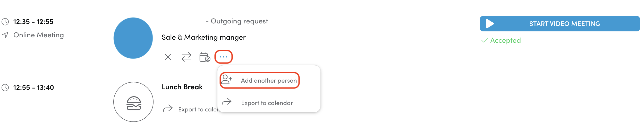Select Add another person menu entry

(x=269, y=81)
